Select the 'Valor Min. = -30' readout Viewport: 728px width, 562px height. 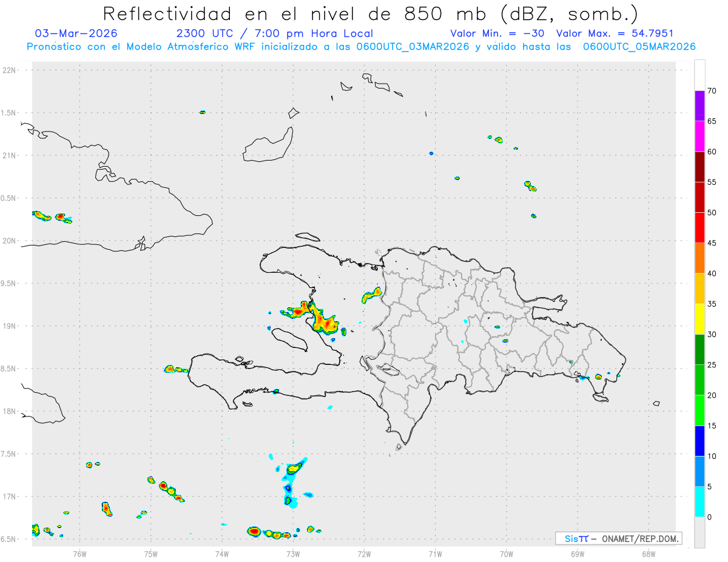[x=499, y=33]
